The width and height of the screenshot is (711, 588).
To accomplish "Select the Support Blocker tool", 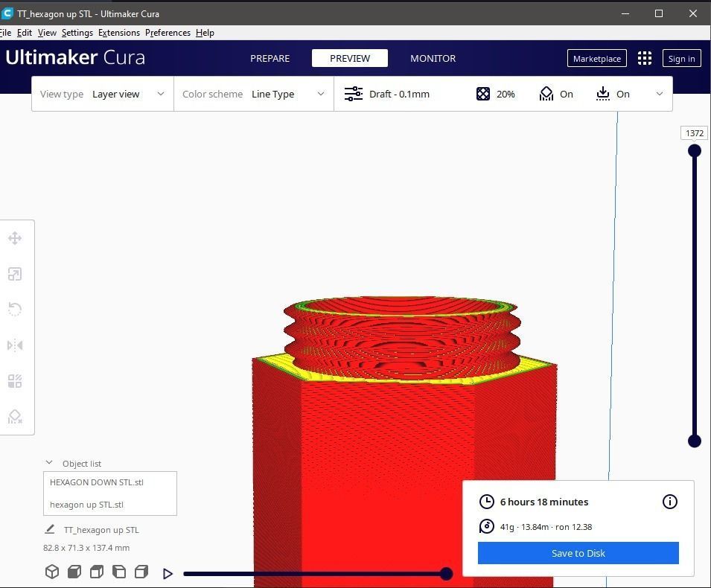I will [x=14, y=417].
